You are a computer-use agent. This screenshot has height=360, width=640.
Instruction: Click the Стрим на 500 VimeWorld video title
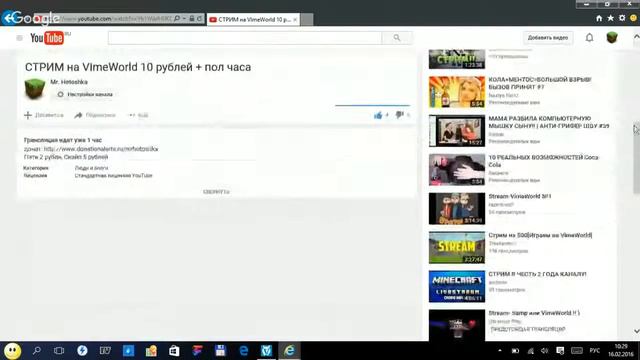coord(540,235)
